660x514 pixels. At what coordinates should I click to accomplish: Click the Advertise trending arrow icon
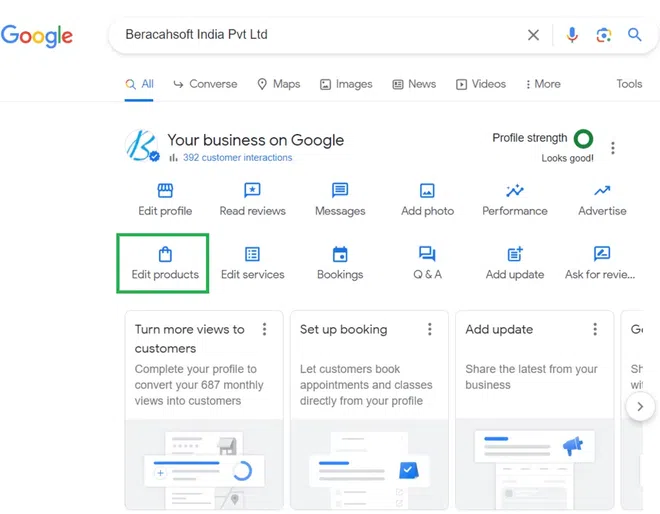(602, 191)
